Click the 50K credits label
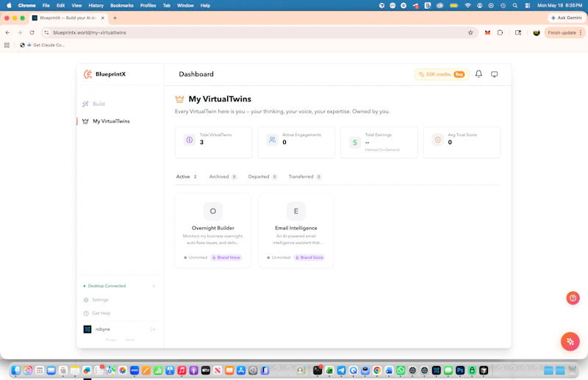The width and height of the screenshot is (588, 380). coord(438,74)
